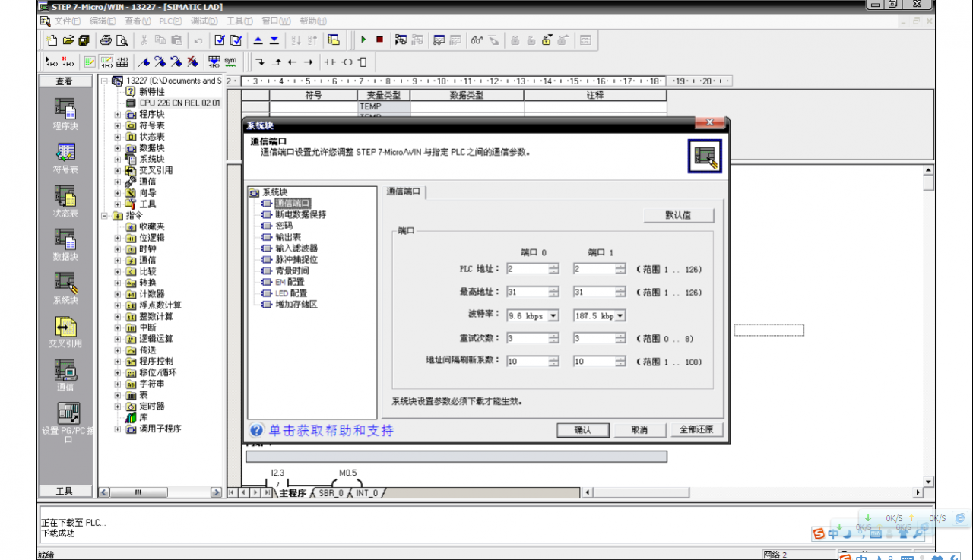Click the Download to PLC down-arrow icon

point(274,40)
